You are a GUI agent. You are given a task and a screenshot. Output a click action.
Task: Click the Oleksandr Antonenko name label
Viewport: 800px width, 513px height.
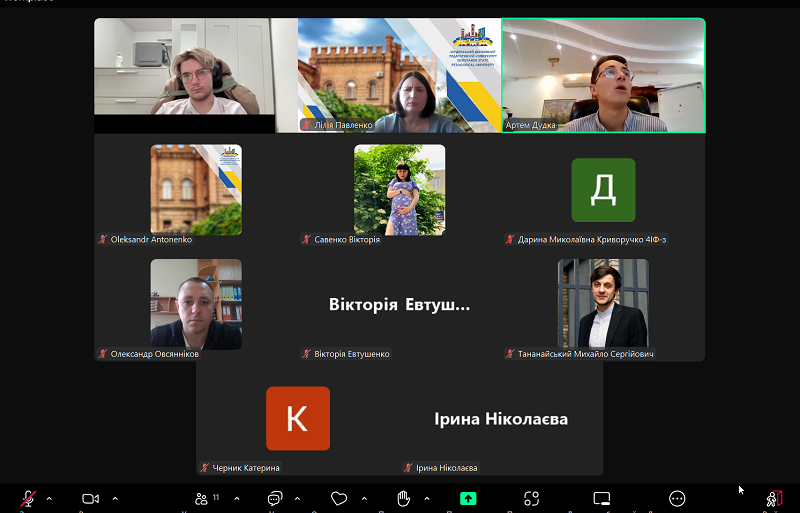tap(151, 239)
